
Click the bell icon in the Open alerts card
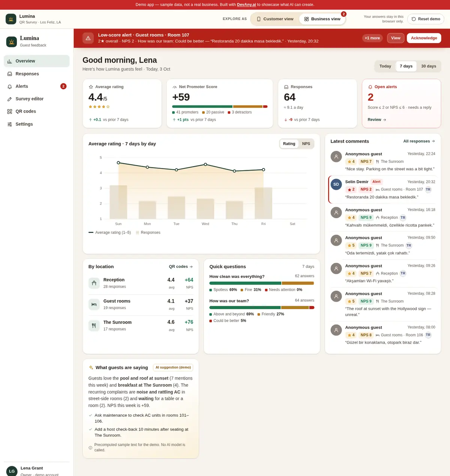click(x=370, y=87)
